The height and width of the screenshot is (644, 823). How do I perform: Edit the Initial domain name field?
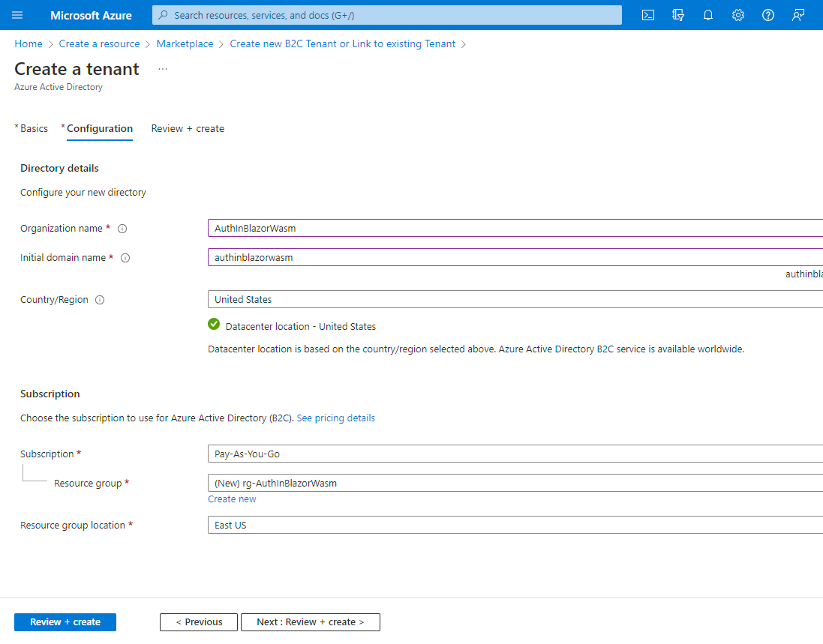(515, 257)
